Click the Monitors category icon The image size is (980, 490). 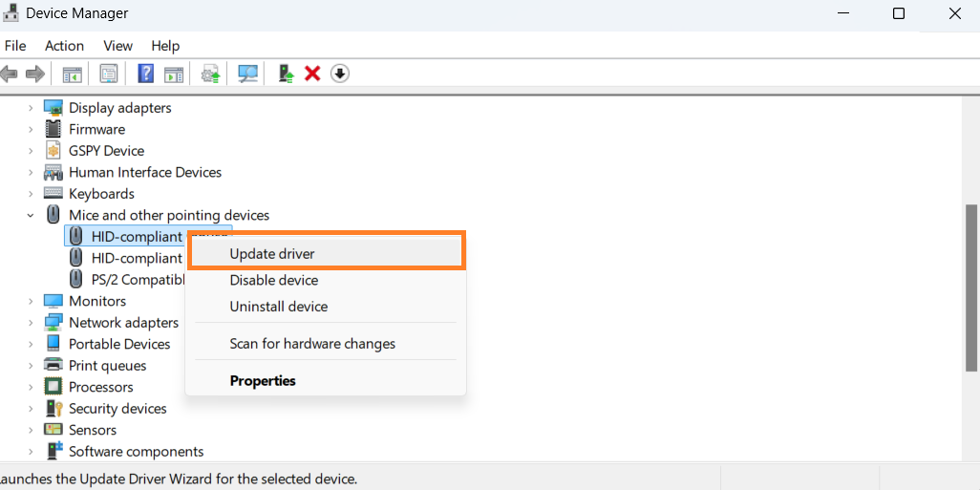coord(53,301)
